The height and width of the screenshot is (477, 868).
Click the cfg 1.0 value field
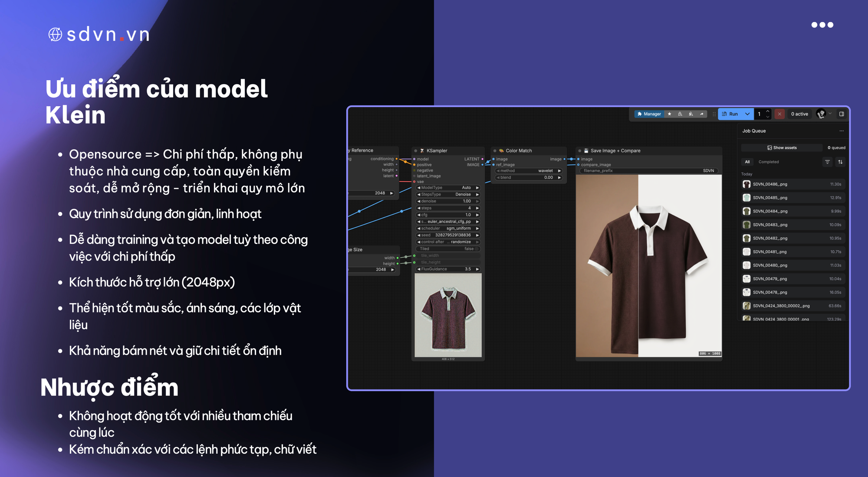tap(448, 215)
